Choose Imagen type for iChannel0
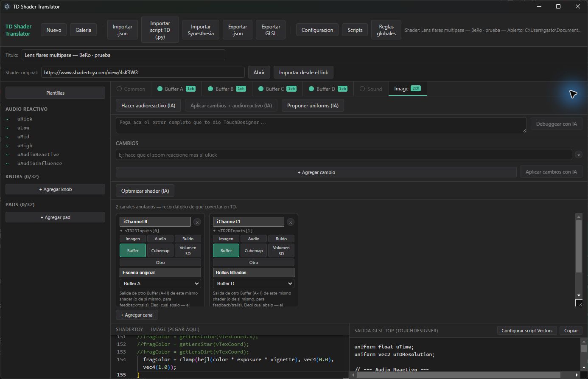This screenshot has width=588, height=379. 133,239
